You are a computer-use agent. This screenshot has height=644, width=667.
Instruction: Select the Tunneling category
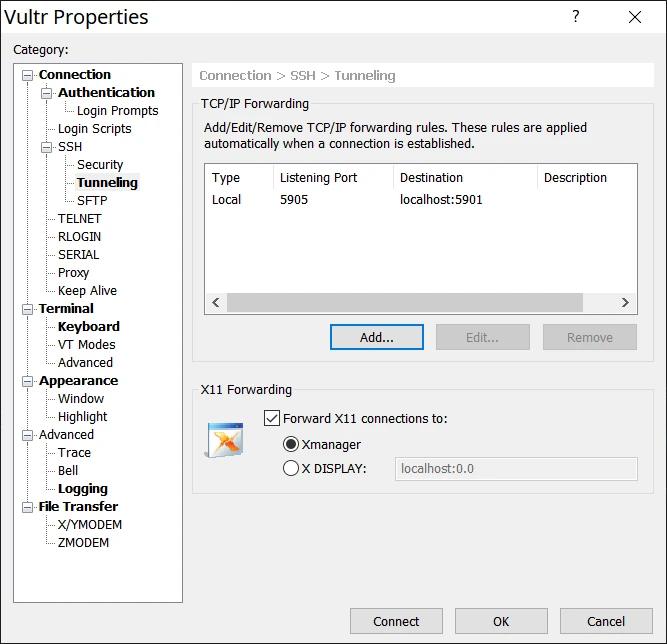107,182
